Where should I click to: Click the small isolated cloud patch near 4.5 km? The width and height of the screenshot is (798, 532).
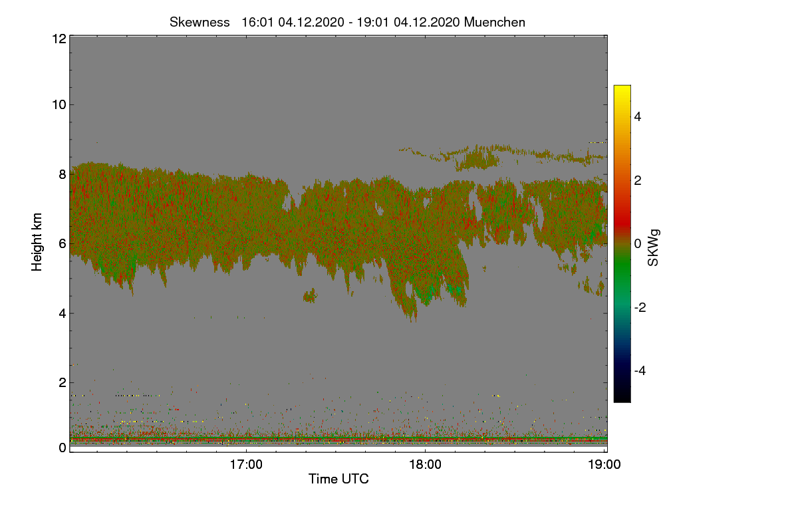tap(310, 296)
